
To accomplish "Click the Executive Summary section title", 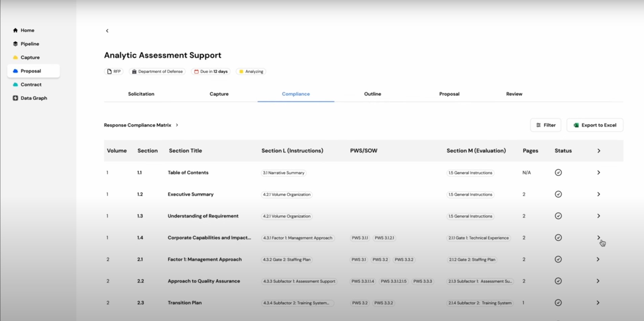I will coord(191,194).
